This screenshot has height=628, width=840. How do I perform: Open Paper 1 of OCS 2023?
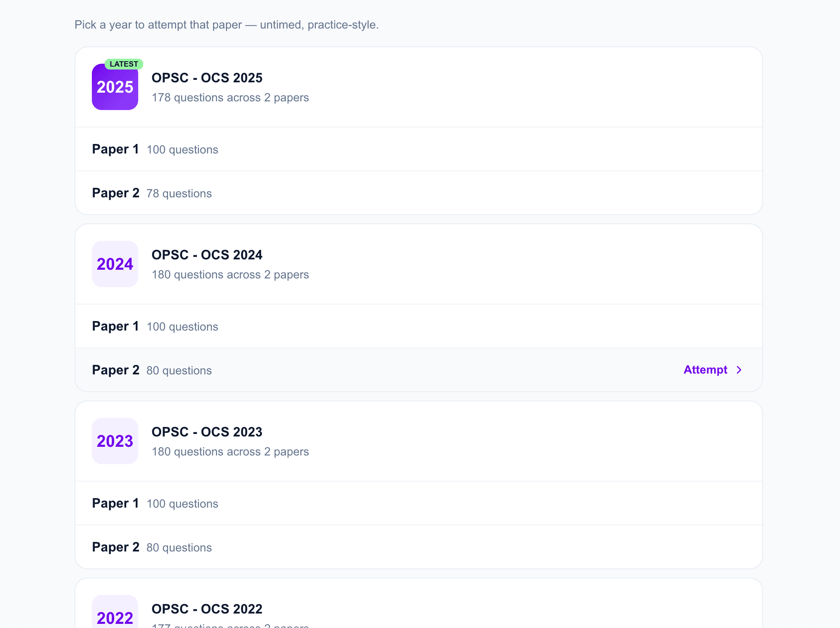[x=419, y=503]
